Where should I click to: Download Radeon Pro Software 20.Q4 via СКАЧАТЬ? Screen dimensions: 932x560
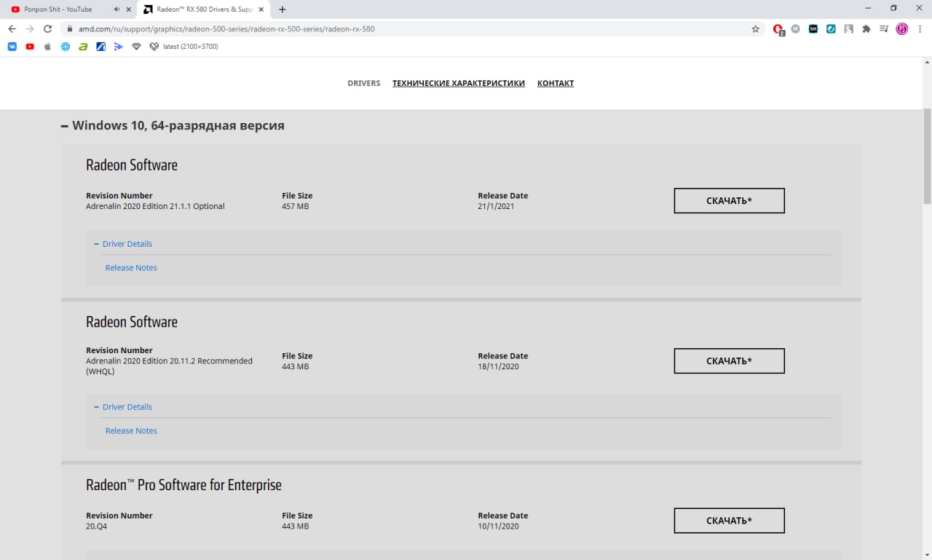pyautogui.click(x=729, y=521)
